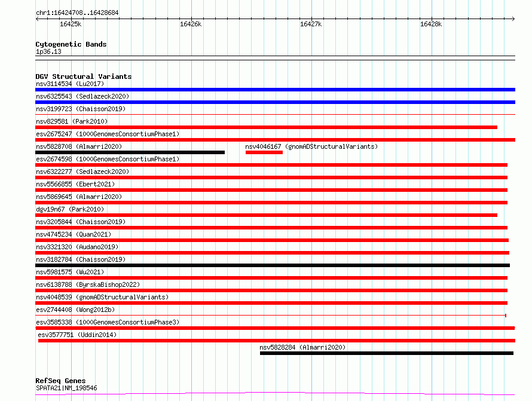The width and height of the screenshot is (532, 401).
Task: Click the right arrow end of the ruler
Action: 513,19
